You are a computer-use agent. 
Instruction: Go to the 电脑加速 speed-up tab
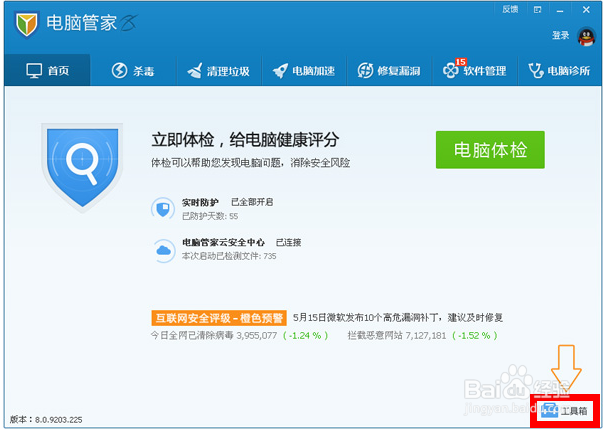click(x=304, y=71)
